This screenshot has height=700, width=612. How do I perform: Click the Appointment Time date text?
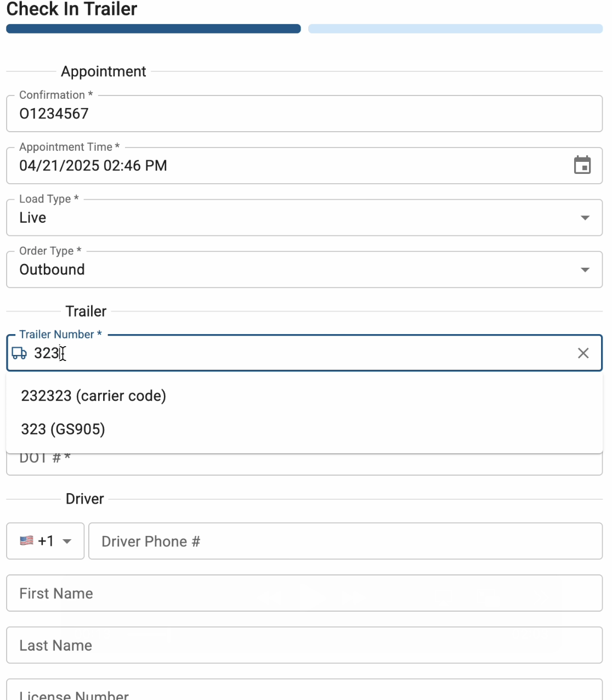click(x=93, y=166)
